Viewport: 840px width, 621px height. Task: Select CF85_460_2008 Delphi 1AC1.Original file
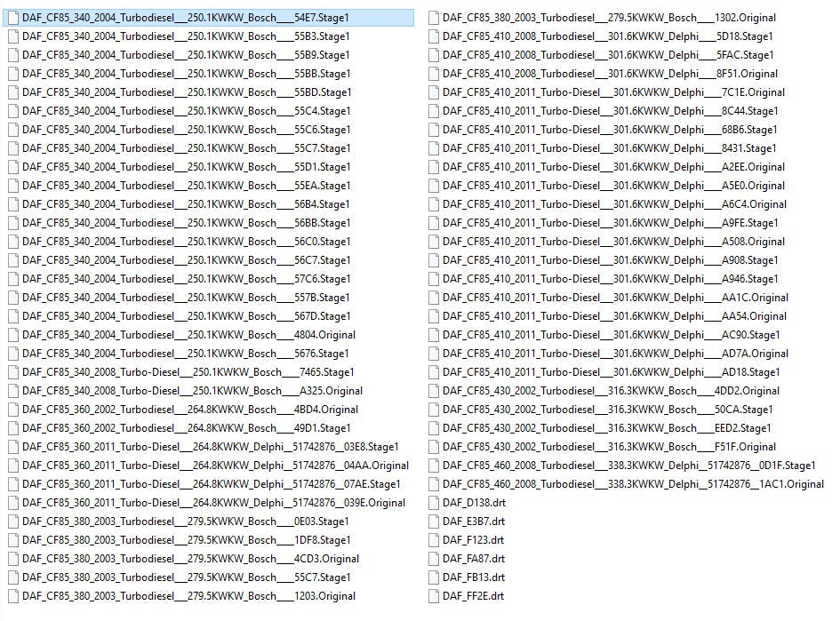(x=633, y=484)
